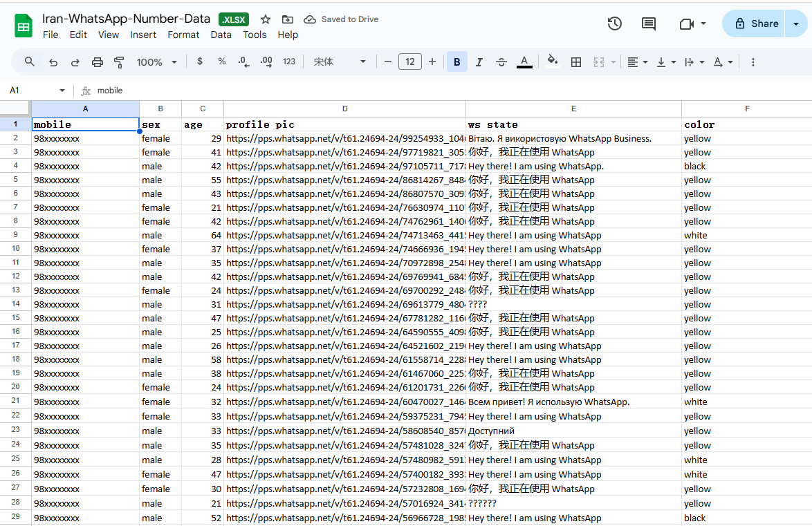Open the Data menu
The width and height of the screenshot is (812, 526).
(221, 35)
